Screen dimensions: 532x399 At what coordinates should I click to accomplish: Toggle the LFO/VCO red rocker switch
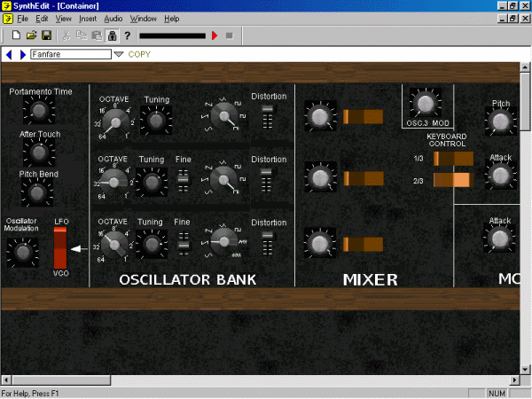point(60,247)
